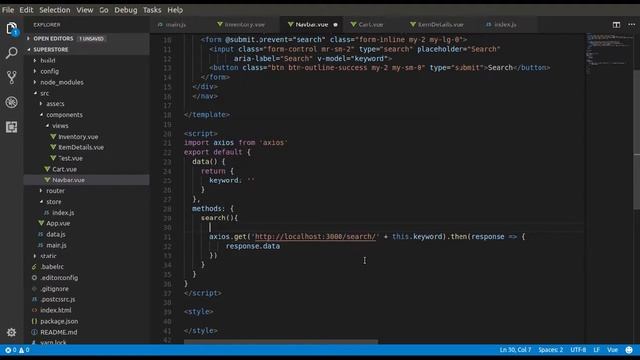The image size is (640, 360).
Task: Open the Explorer view in activity bar
Action: (11, 29)
